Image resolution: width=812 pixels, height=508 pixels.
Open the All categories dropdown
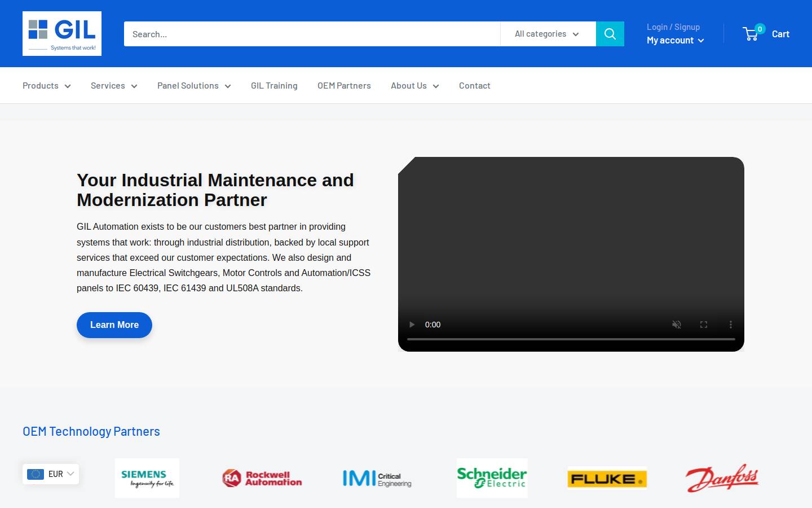548,34
